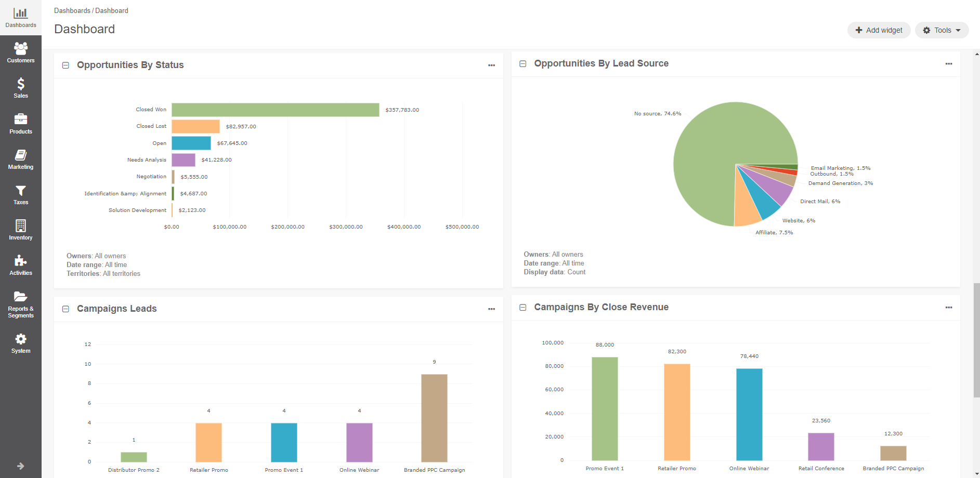Click the Retail Conference revenue bar

click(821, 446)
